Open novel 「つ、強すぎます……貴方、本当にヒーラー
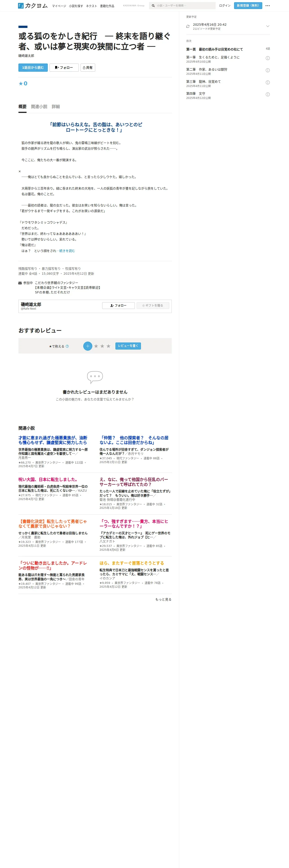The image size is (289, 868). (x=133, y=524)
